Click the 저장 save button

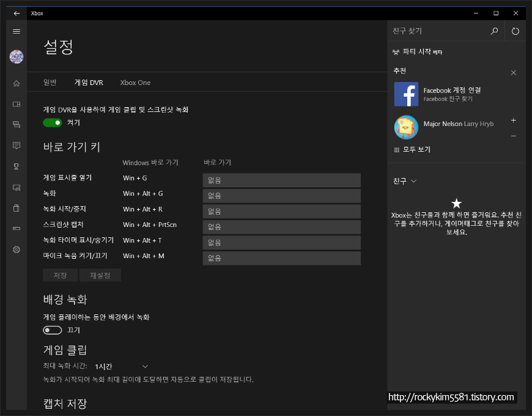coord(60,275)
